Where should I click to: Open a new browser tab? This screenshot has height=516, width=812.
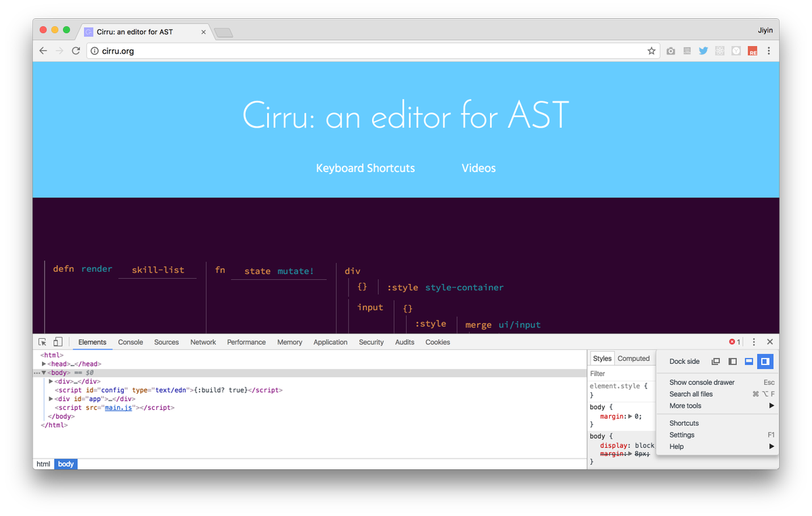(223, 32)
